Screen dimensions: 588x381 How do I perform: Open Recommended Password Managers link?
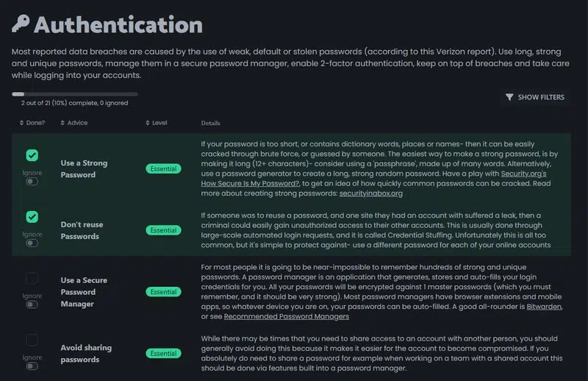tap(286, 316)
